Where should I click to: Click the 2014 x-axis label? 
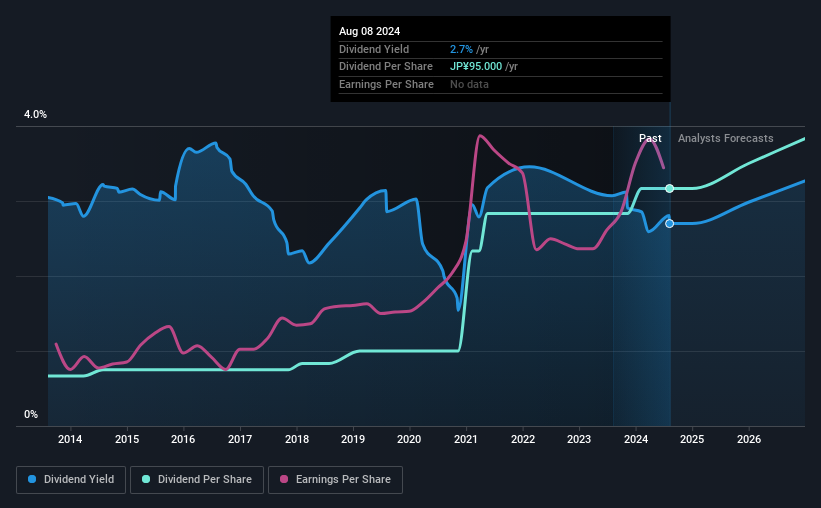coord(70,439)
